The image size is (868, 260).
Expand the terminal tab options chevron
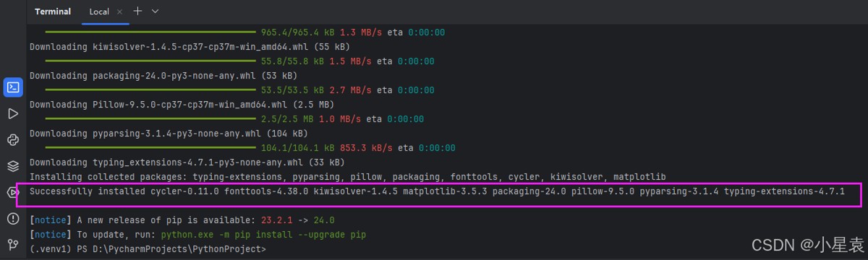tap(156, 12)
